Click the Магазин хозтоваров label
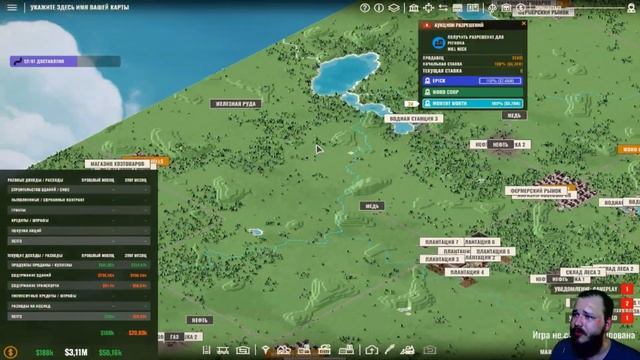Viewport: 640px width, 360px height. (x=118, y=164)
